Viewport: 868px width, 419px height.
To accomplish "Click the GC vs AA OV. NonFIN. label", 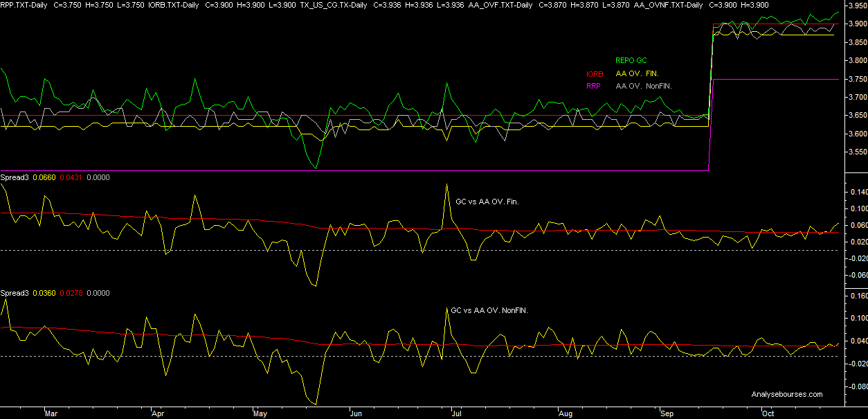I will [x=489, y=310].
